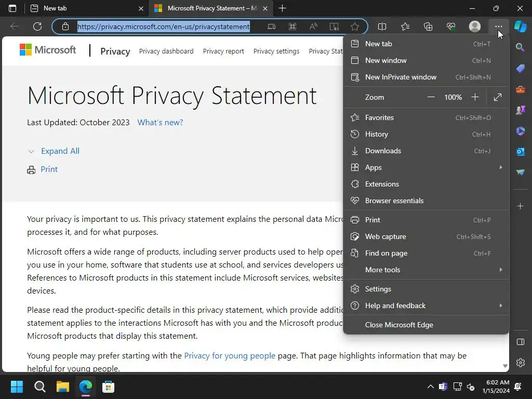
Task: Add this page to favorites star
Action: [355, 26]
